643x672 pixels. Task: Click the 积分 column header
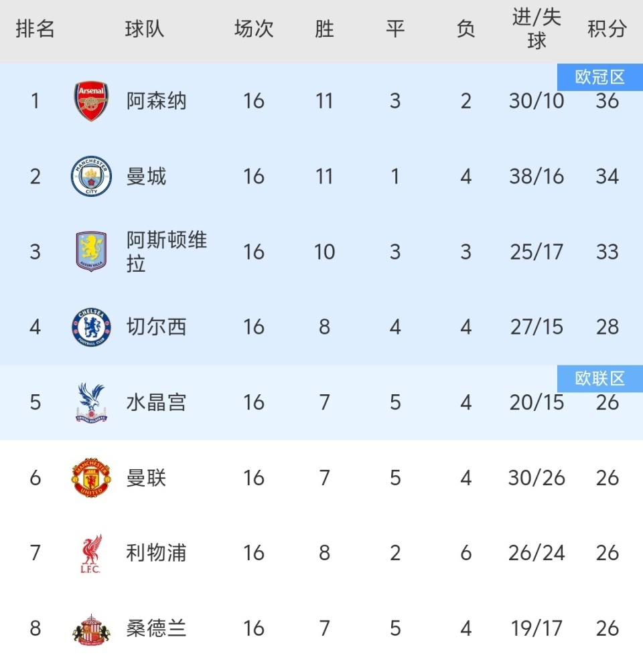(x=607, y=29)
